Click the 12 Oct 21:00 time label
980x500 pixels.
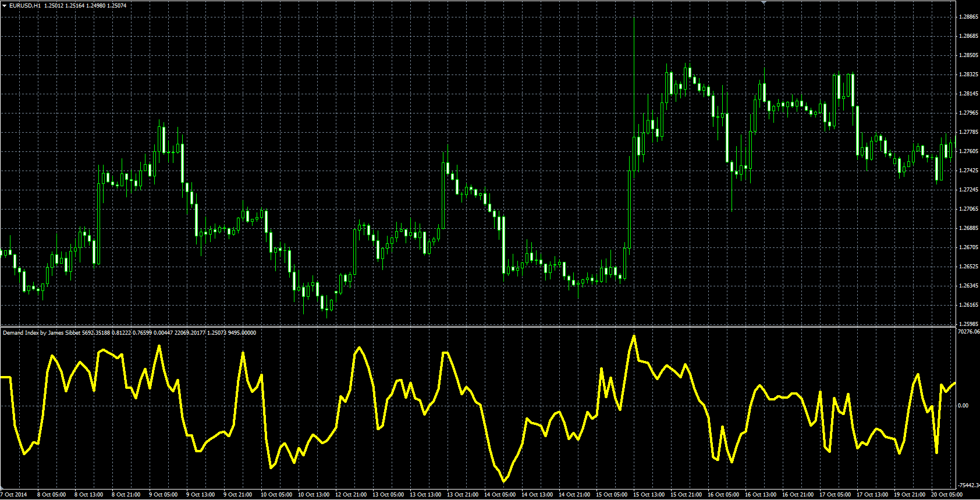(x=351, y=495)
